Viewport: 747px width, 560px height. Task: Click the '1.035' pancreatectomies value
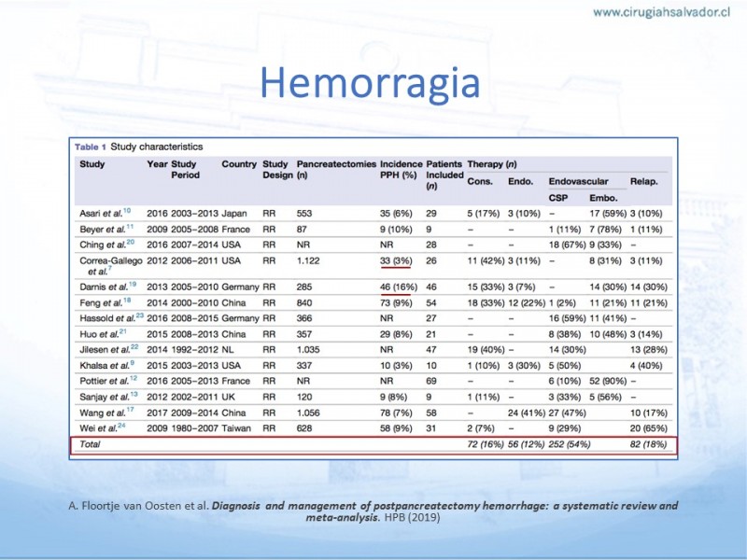308,349
